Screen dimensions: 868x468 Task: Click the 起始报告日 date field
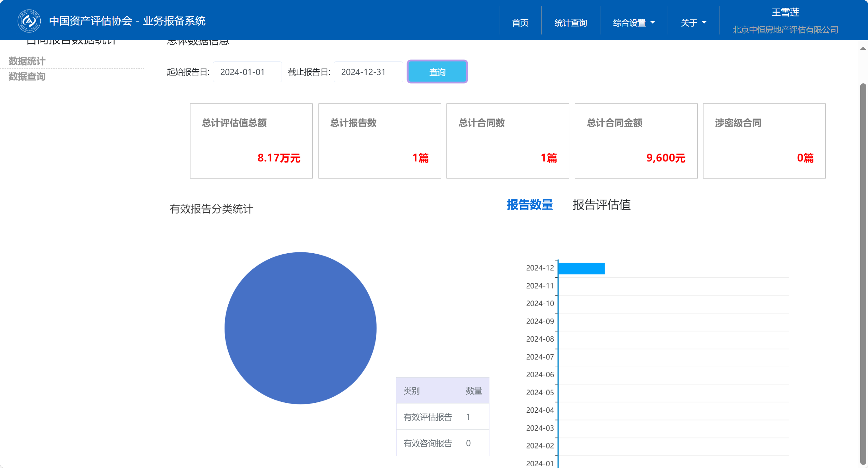click(247, 72)
